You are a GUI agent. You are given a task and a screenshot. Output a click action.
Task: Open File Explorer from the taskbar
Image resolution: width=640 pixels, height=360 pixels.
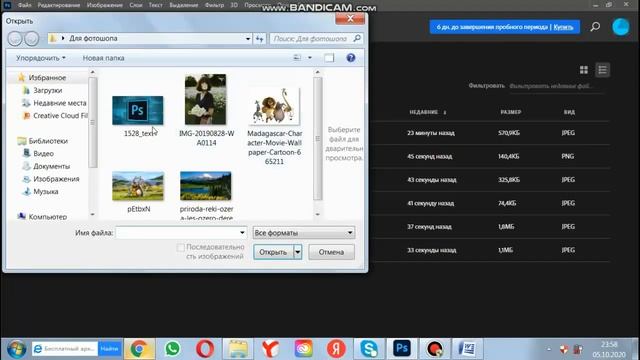tap(238, 349)
